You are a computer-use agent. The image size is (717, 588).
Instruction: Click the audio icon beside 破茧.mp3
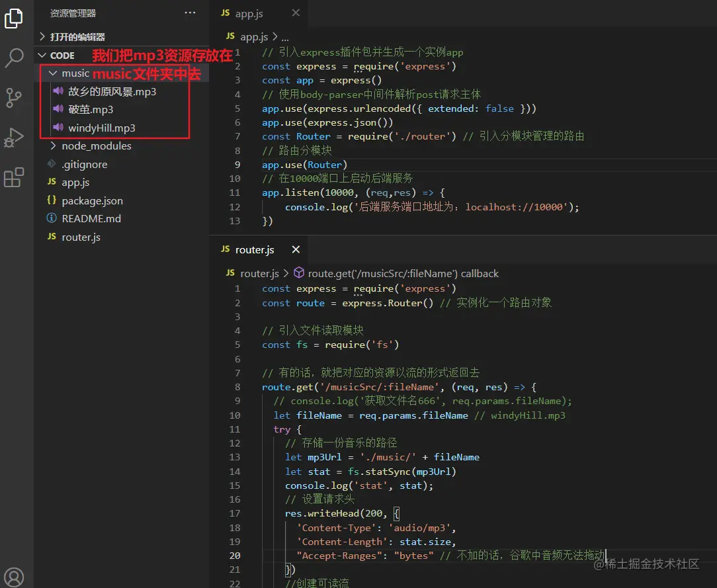coord(58,109)
